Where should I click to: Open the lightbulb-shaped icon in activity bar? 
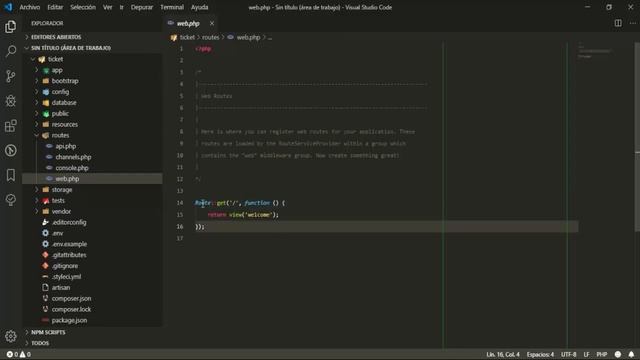click(11, 200)
